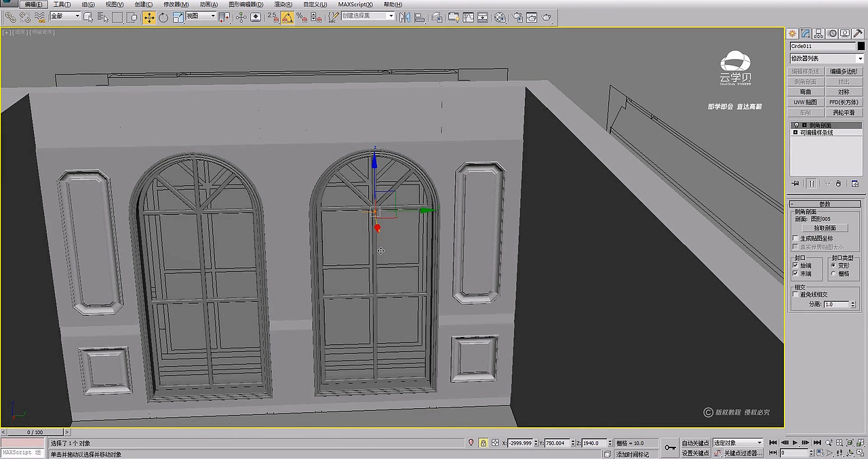
Task: Open 渲染(R) menu
Action: [283, 4]
